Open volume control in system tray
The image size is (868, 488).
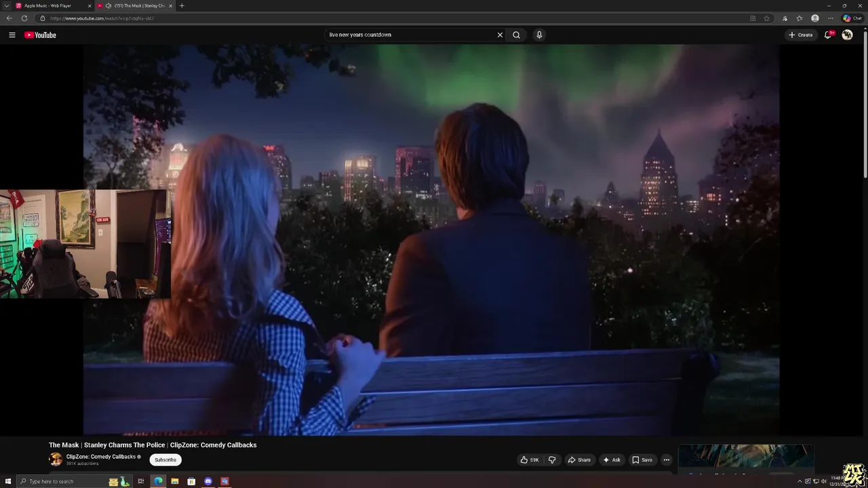(823, 481)
